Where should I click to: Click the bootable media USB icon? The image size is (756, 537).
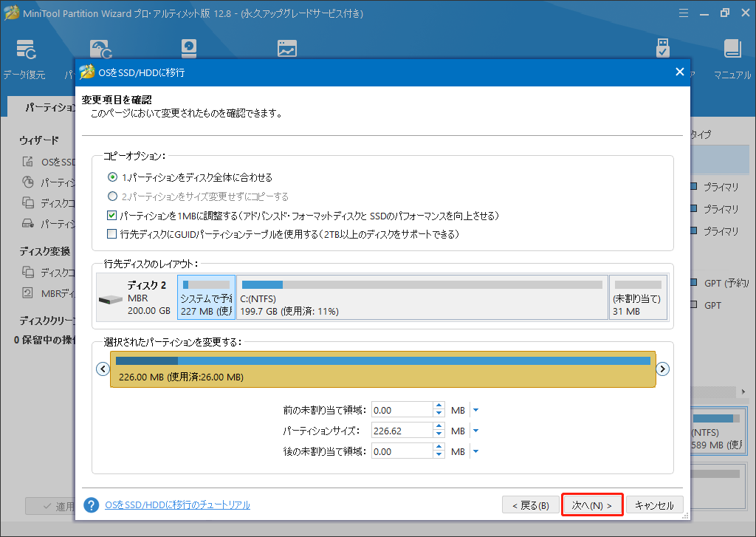point(663,49)
